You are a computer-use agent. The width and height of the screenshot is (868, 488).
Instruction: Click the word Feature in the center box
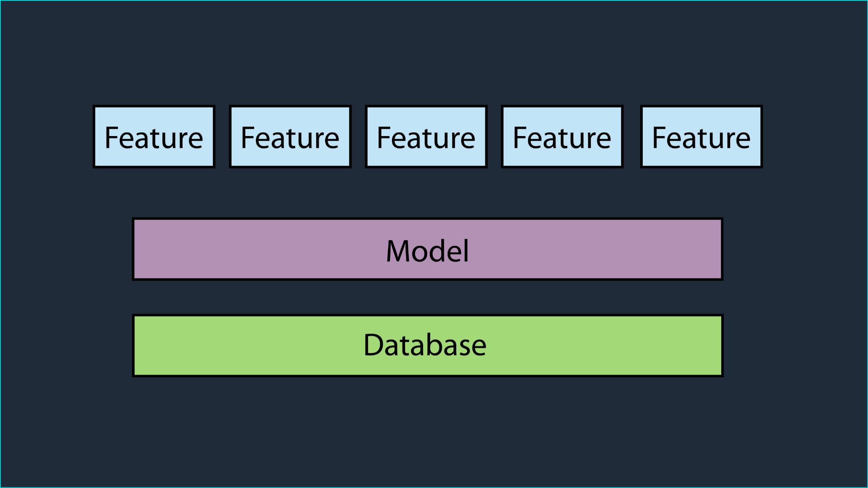[426, 138]
